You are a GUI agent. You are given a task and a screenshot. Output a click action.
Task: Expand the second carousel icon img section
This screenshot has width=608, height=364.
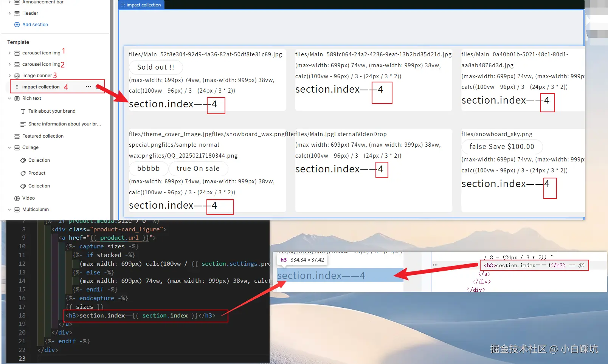pos(9,64)
